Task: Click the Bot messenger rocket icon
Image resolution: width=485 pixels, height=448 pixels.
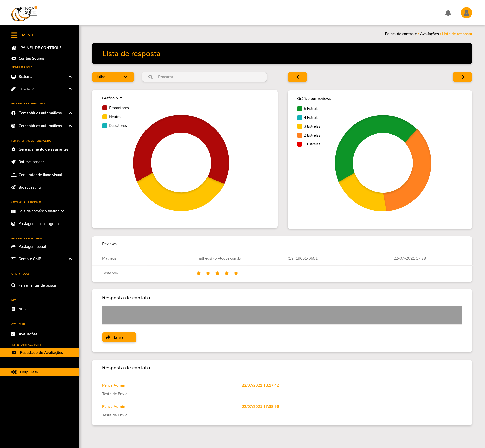Action: click(14, 162)
